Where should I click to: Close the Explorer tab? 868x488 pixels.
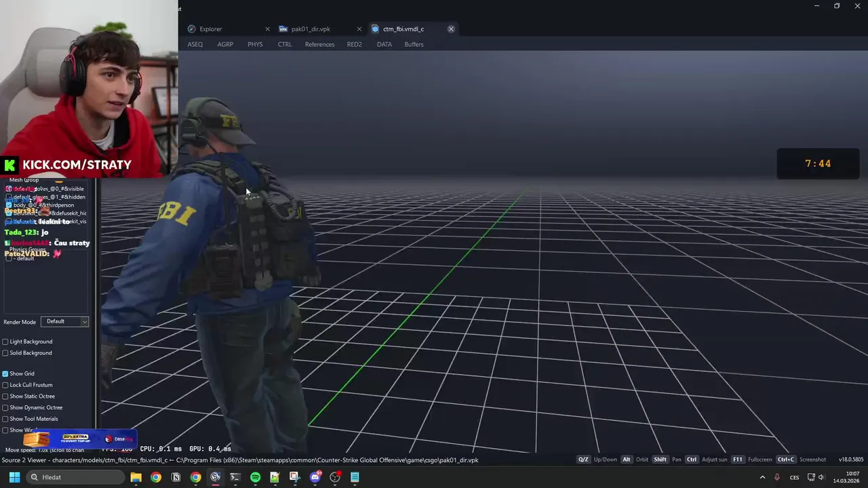pyautogui.click(x=267, y=29)
